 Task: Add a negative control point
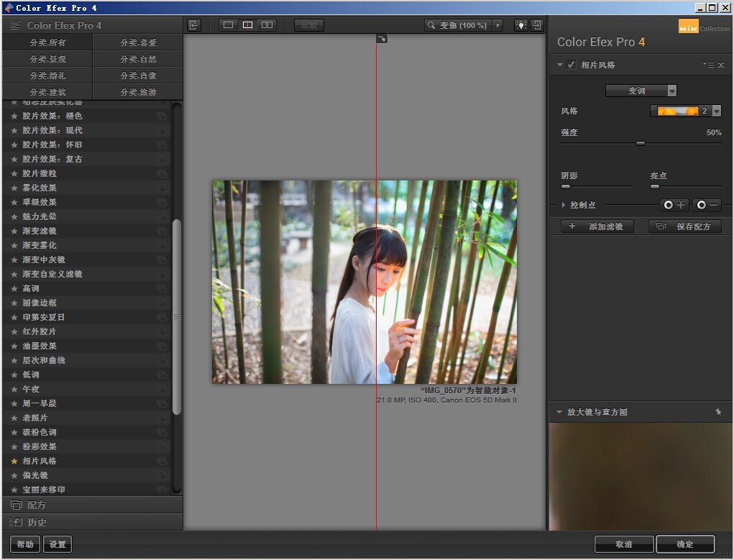coord(707,205)
